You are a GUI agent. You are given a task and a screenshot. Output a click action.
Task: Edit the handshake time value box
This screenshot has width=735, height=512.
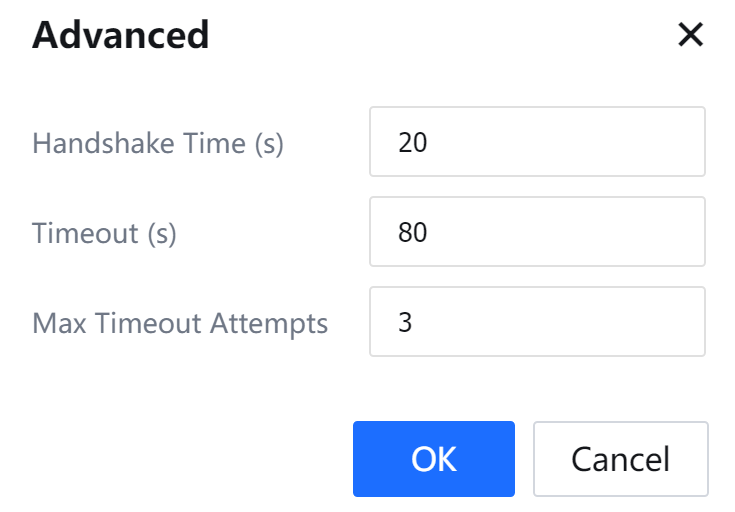pos(537,142)
